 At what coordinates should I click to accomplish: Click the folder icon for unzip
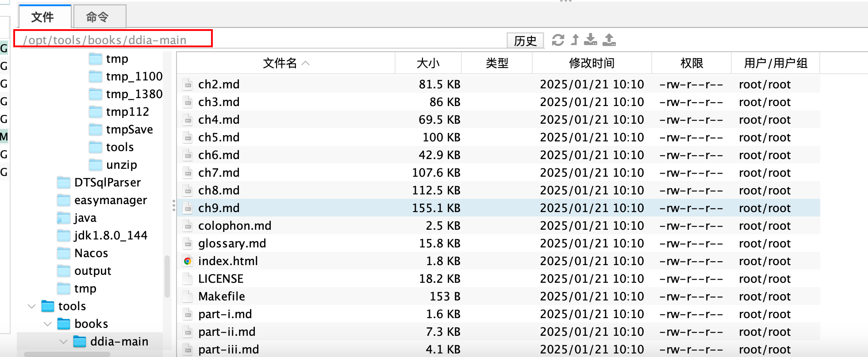click(95, 165)
